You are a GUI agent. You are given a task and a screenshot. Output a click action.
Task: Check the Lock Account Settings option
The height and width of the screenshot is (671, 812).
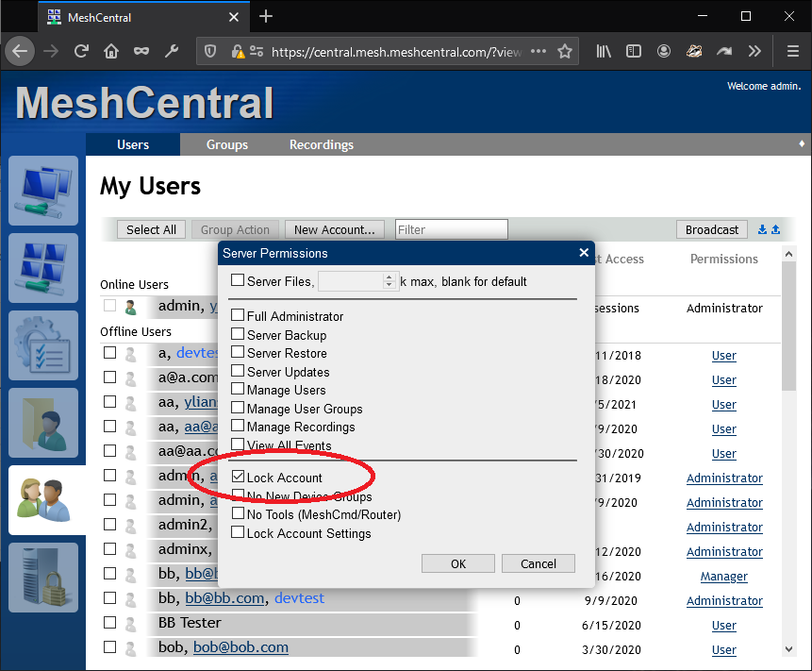(x=238, y=531)
